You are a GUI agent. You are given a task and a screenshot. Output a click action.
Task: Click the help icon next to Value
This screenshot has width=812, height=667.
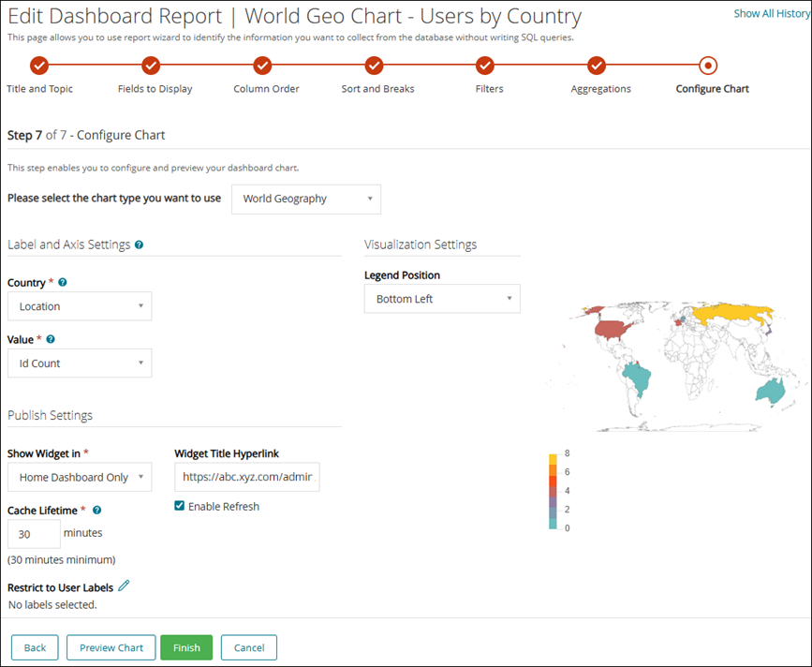point(51,339)
